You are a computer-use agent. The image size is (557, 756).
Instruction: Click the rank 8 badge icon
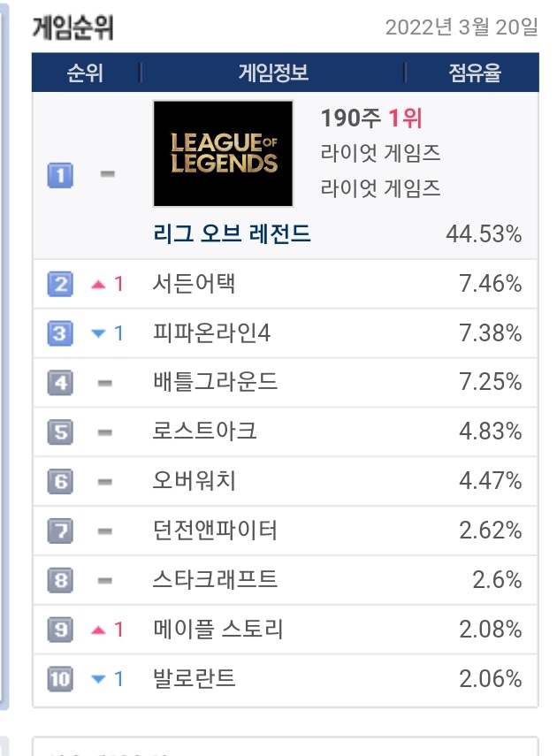point(59,580)
